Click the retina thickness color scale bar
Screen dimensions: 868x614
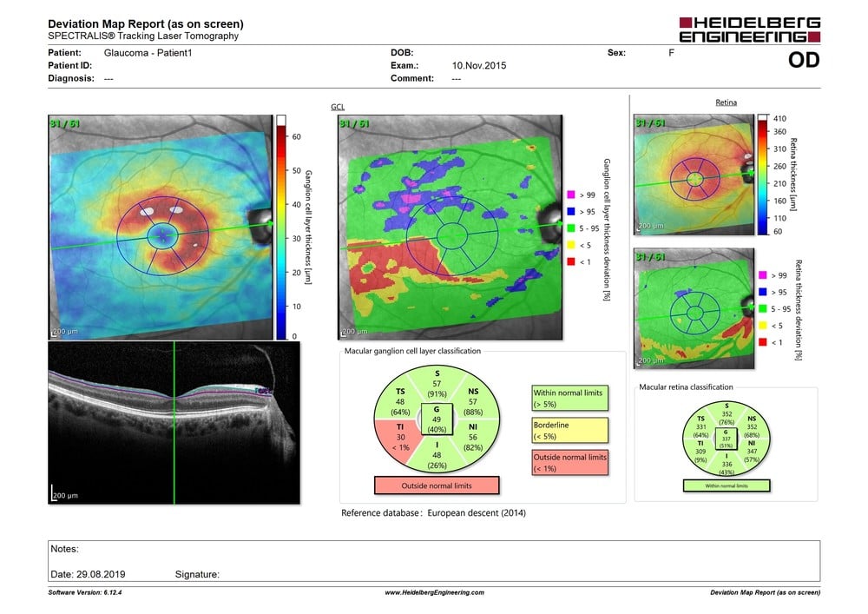point(762,175)
